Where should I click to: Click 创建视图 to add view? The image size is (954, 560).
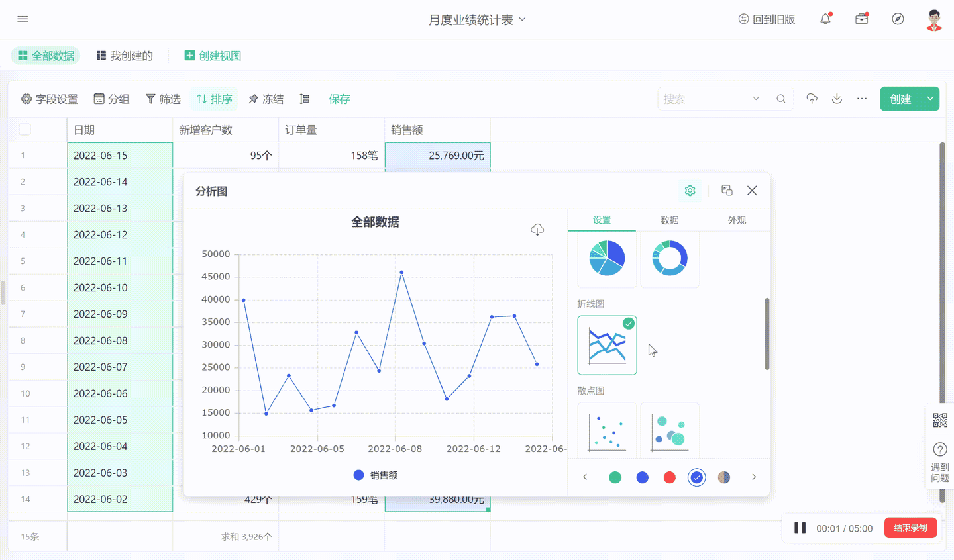[x=213, y=56]
